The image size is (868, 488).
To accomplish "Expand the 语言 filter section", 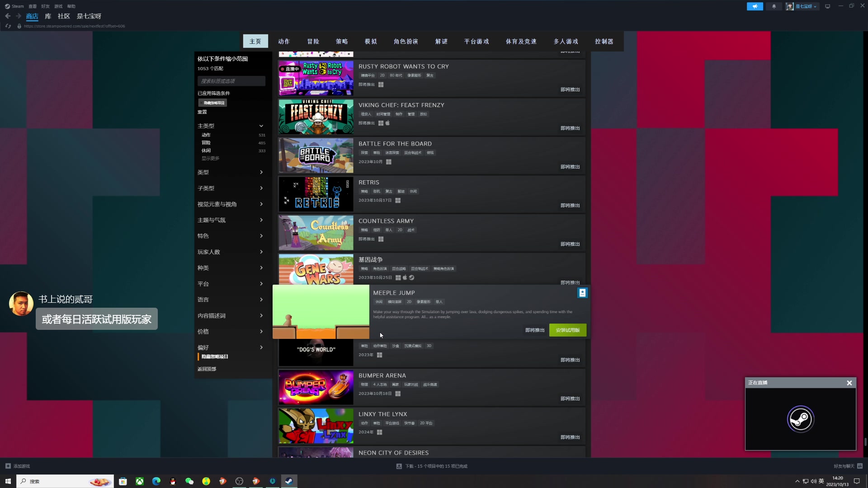I will (231, 300).
